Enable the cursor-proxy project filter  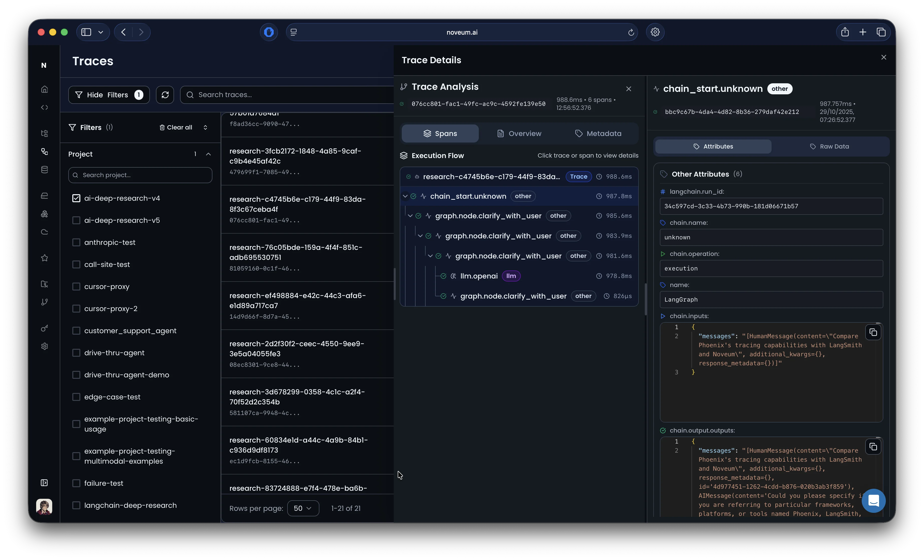(76, 287)
